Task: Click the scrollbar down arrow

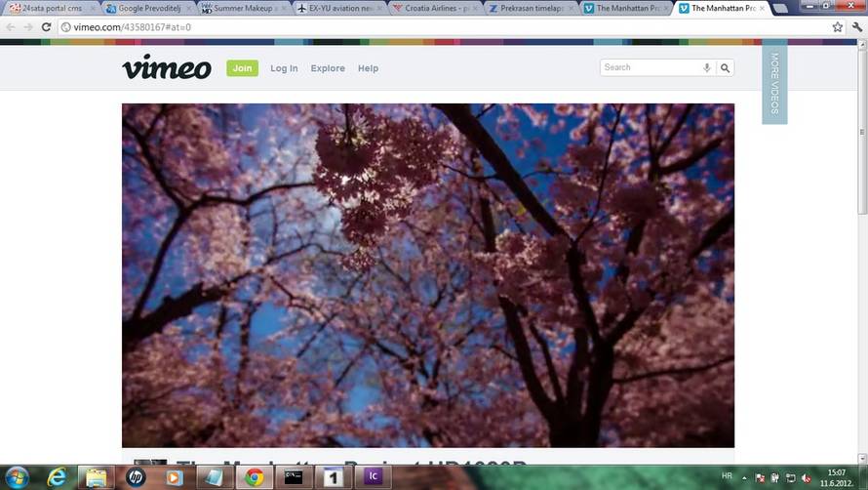Action: click(862, 458)
